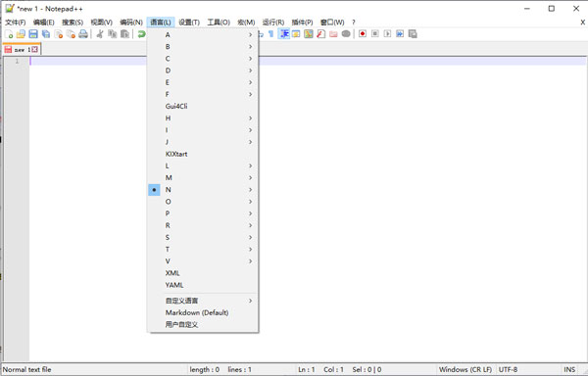588x376 pixels.
Task: Expand the H language submenu arrow
Action: pyautogui.click(x=250, y=118)
